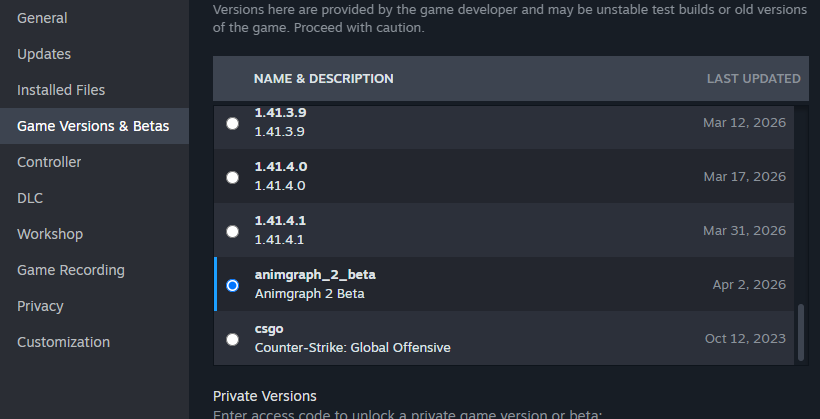This screenshot has height=419, width=820.
Task: Open the Customization section
Action: (63, 342)
